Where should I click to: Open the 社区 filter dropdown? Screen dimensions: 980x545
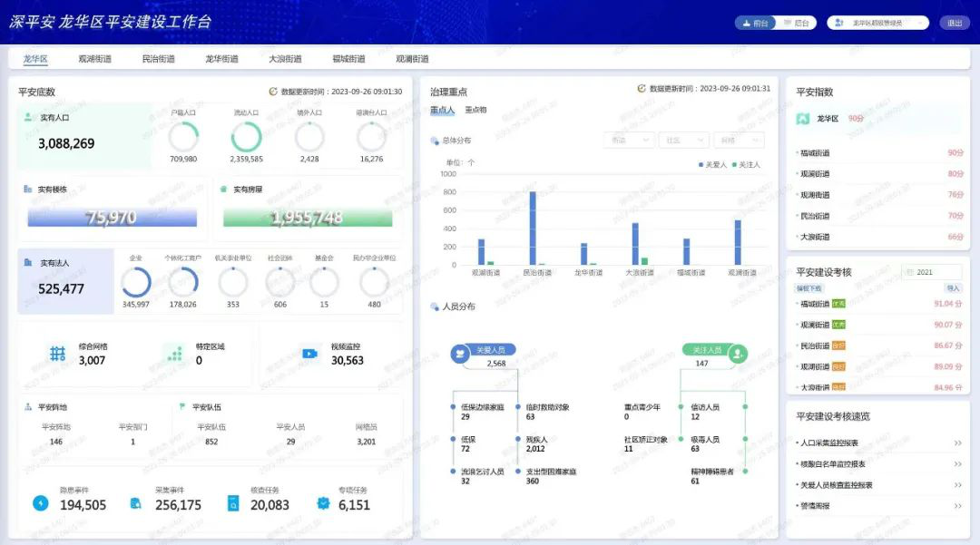tap(683, 141)
